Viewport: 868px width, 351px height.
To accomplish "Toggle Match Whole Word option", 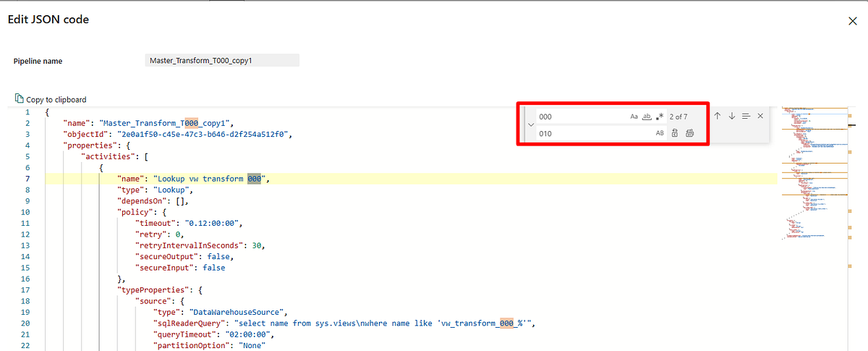I will click(647, 117).
